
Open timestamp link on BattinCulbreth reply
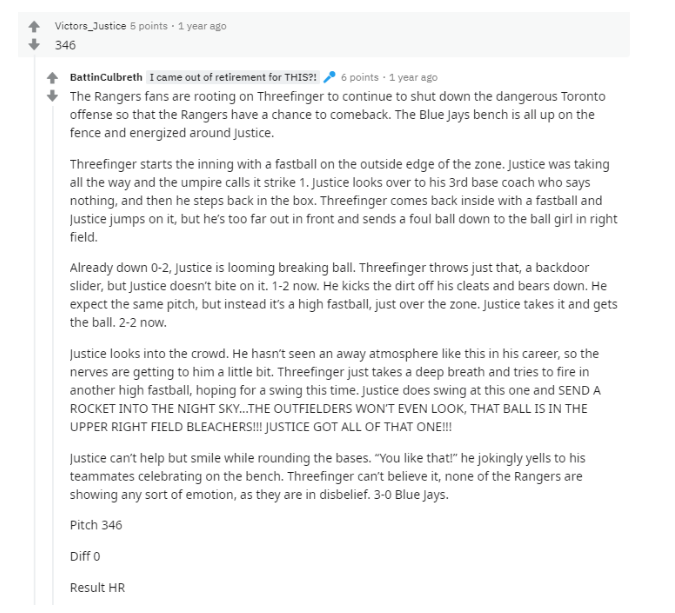coord(413,77)
